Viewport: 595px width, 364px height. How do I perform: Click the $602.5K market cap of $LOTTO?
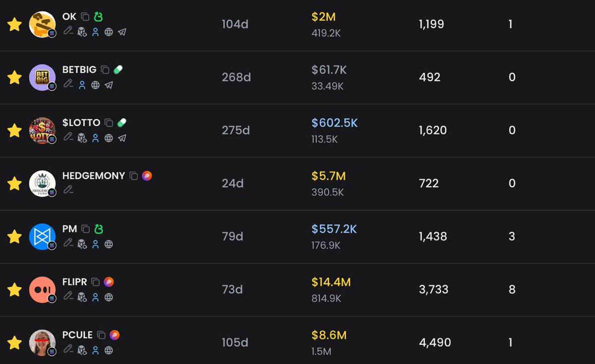tap(335, 123)
